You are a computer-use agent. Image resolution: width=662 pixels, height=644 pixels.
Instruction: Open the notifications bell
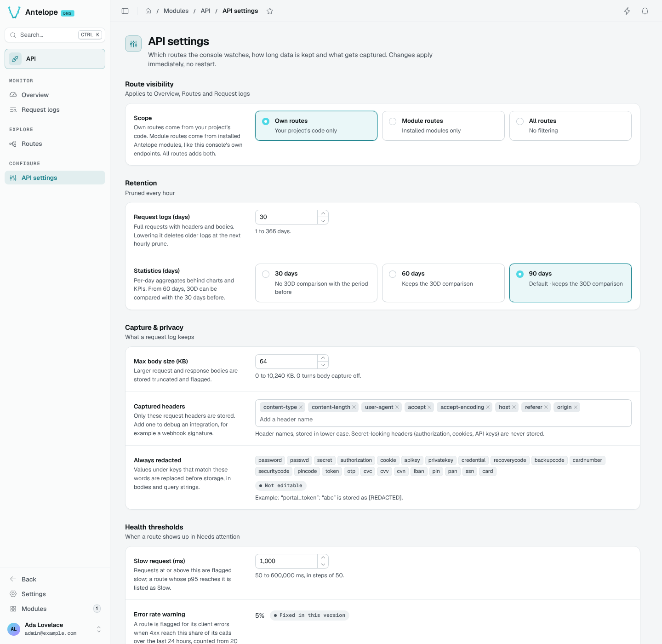click(645, 11)
